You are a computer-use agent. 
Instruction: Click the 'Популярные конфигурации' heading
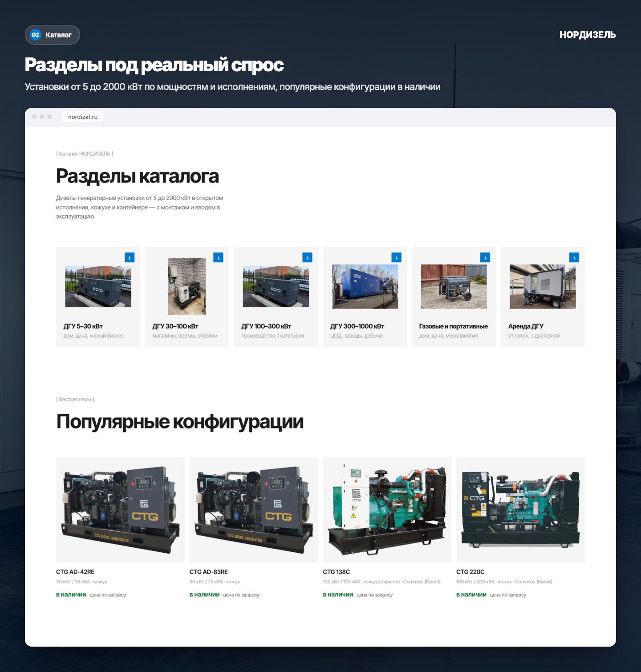coord(180,422)
